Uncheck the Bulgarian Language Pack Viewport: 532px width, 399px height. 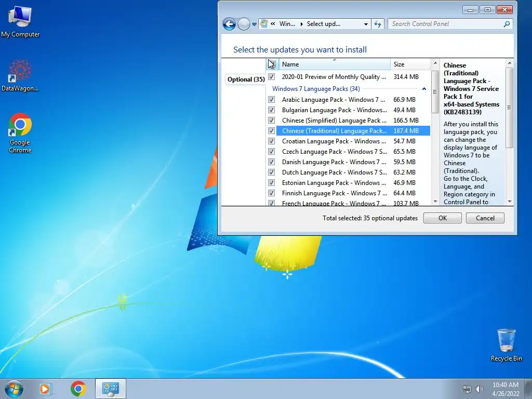(x=271, y=110)
